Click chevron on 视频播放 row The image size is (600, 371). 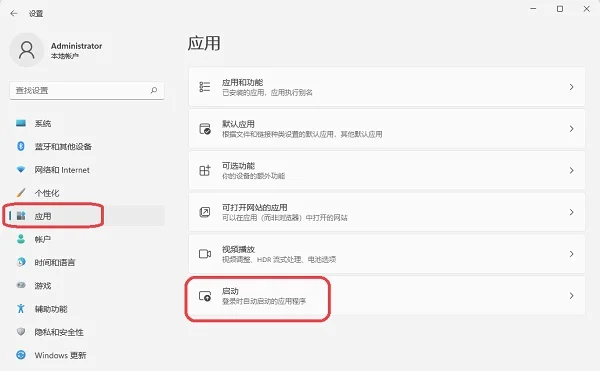(x=571, y=254)
